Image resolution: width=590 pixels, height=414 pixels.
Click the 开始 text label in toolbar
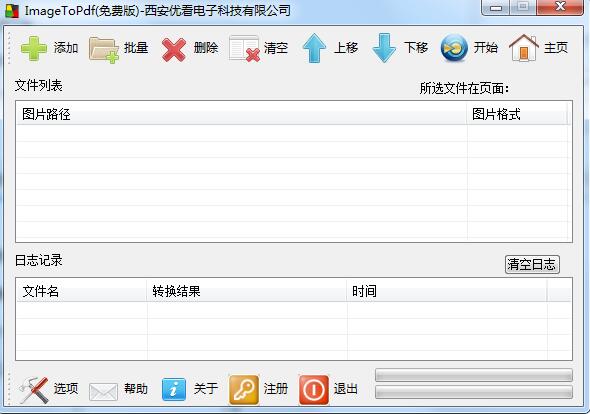coord(486,48)
